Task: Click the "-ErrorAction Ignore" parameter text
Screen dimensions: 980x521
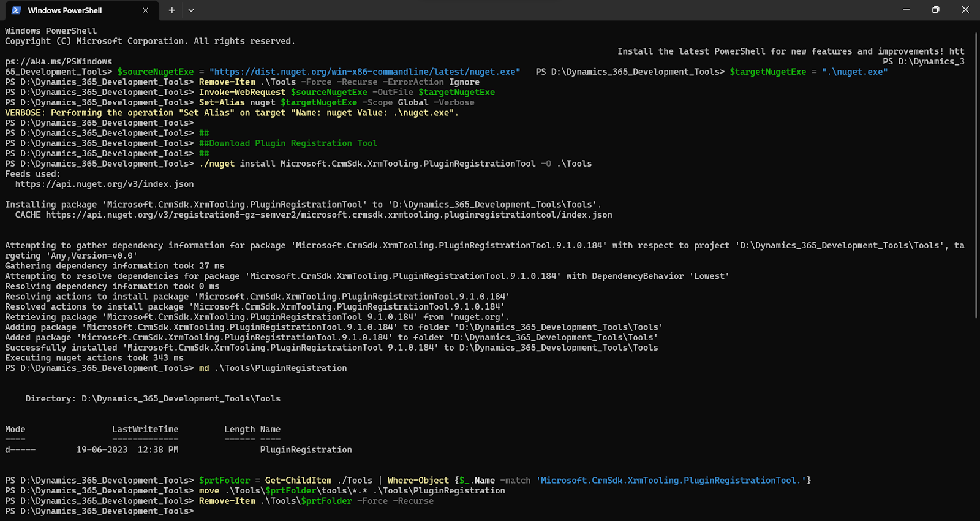Action: (x=431, y=82)
